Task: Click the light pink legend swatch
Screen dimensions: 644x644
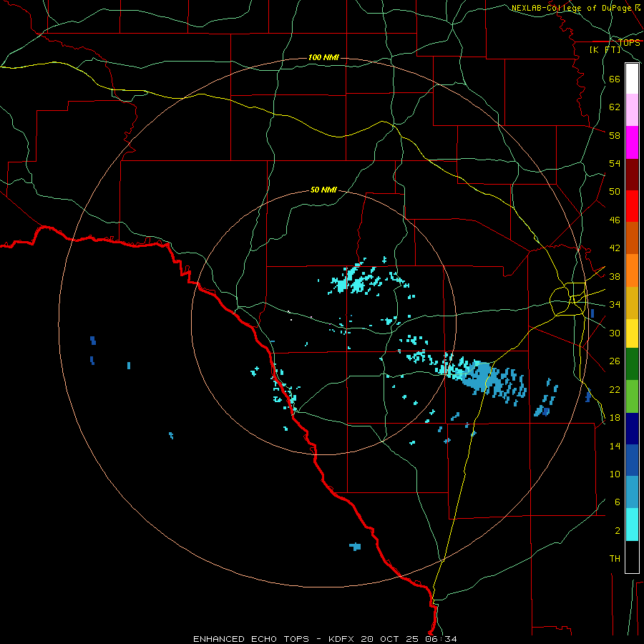Action: tap(632, 109)
